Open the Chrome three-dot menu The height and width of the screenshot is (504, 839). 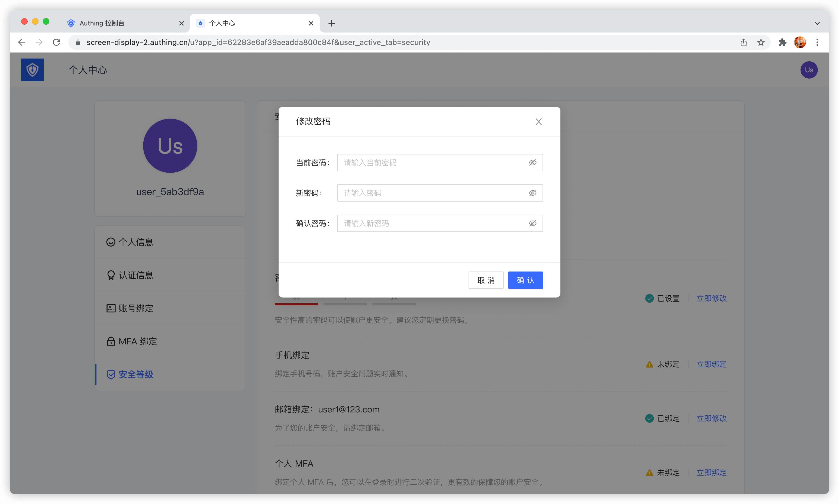pos(817,42)
